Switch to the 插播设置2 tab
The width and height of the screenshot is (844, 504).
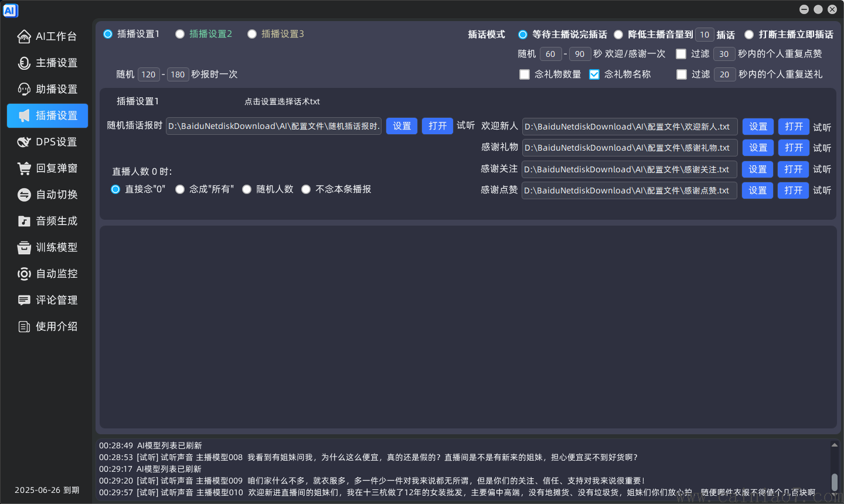[x=180, y=34]
